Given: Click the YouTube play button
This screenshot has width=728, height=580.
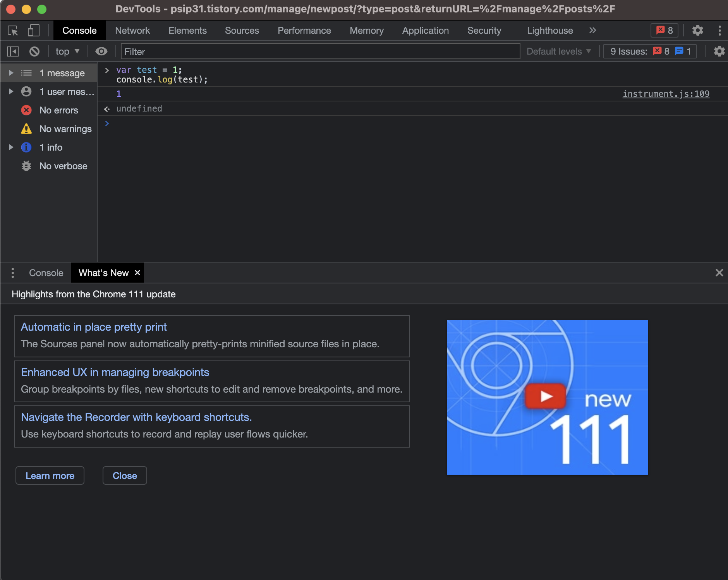Looking at the screenshot, I should coord(546,396).
